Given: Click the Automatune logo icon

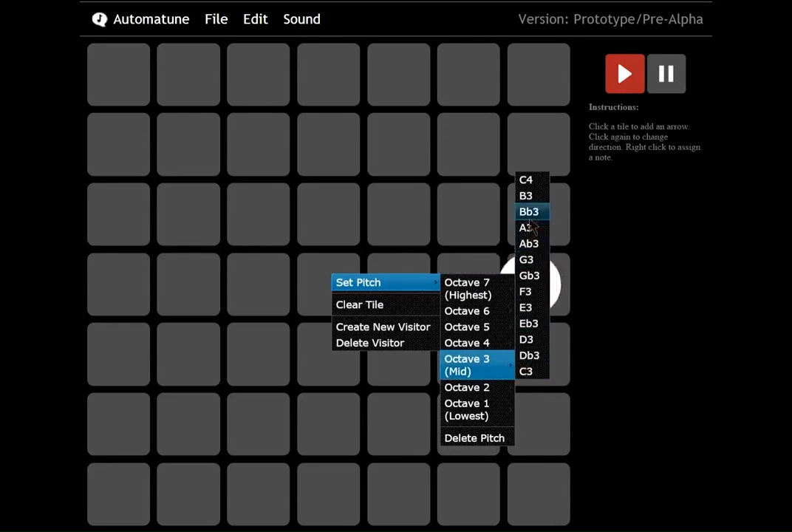Looking at the screenshot, I should (x=100, y=19).
